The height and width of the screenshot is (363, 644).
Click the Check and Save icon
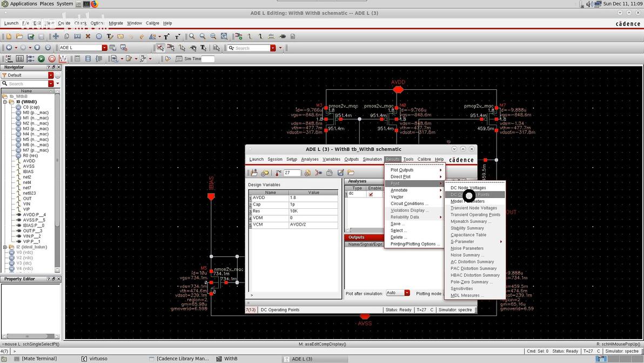point(31,36)
